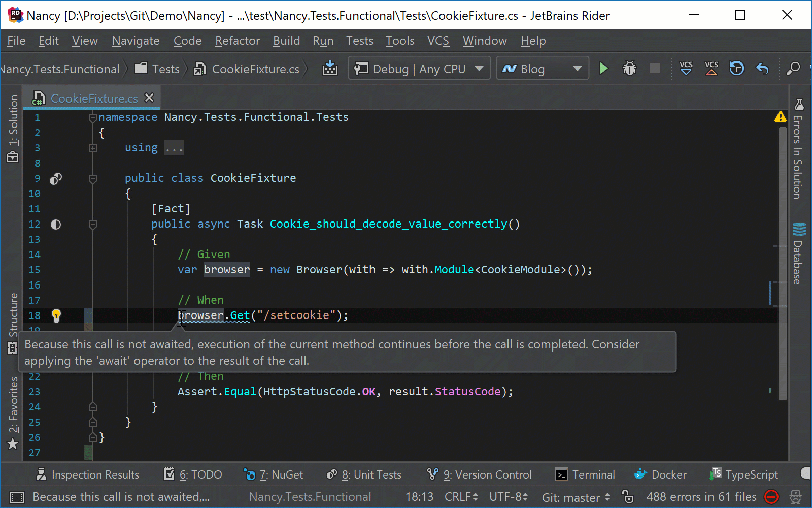This screenshot has width=812, height=508.
Task: Collapse the namespace block on line 1
Action: [92, 118]
